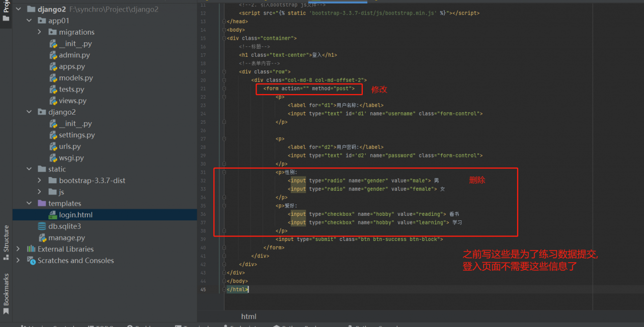Click the bootstrap.min.js script tag line
The height and width of the screenshot is (327, 644).
[359, 13]
